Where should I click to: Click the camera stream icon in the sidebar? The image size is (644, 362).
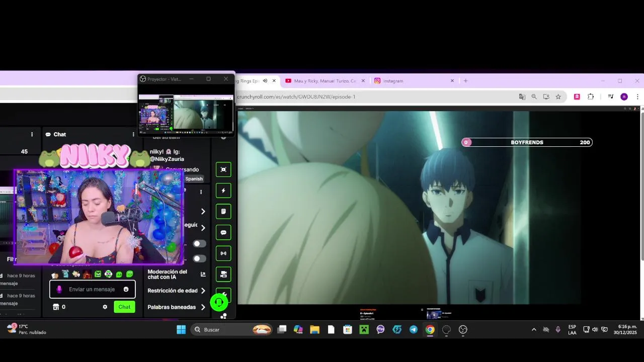click(223, 274)
